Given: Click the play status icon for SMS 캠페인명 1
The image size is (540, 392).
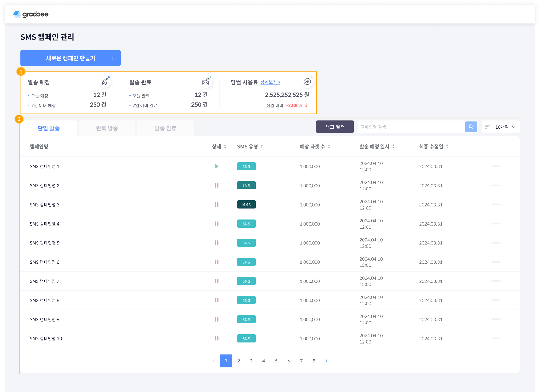Looking at the screenshot, I should click(x=216, y=166).
